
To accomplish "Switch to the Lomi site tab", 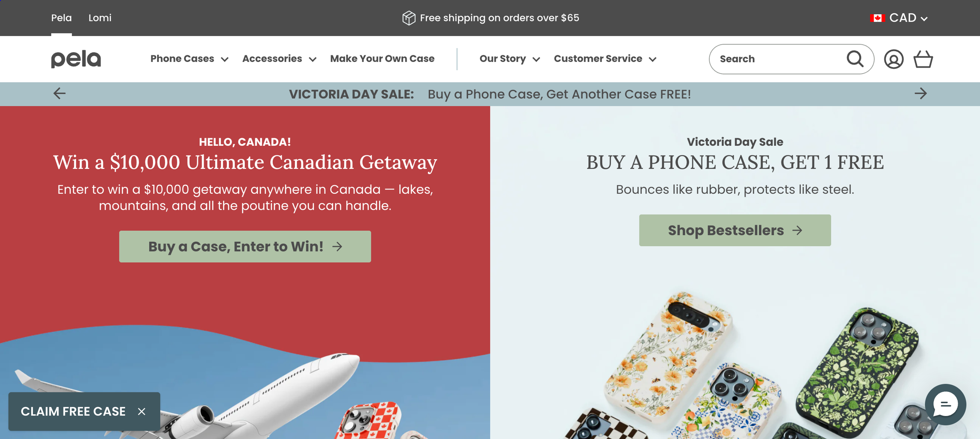I will tap(100, 18).
